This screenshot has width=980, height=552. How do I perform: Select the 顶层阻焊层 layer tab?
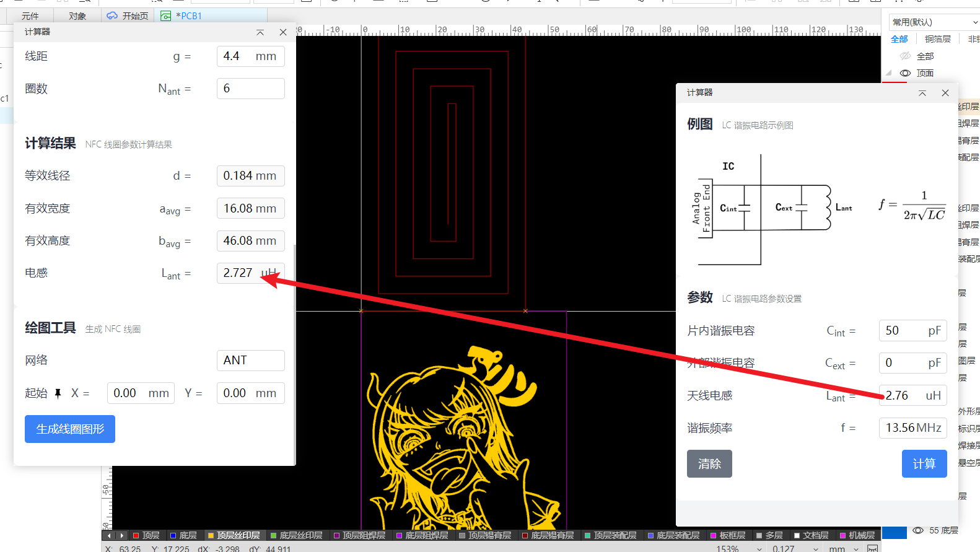(359, 535)
